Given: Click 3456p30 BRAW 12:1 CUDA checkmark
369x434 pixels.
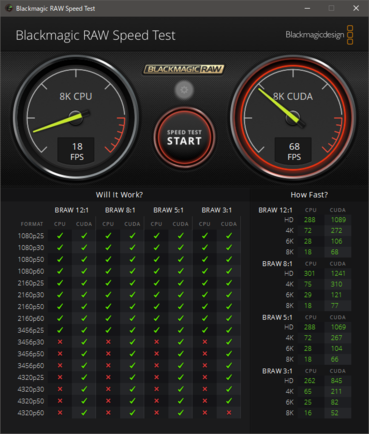Looking at the screenshot, I should 84,342.
